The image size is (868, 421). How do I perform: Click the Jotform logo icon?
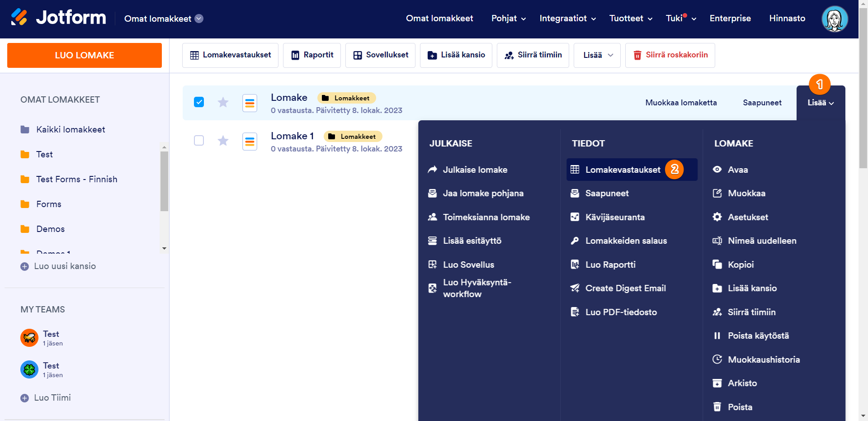point(19,18)
